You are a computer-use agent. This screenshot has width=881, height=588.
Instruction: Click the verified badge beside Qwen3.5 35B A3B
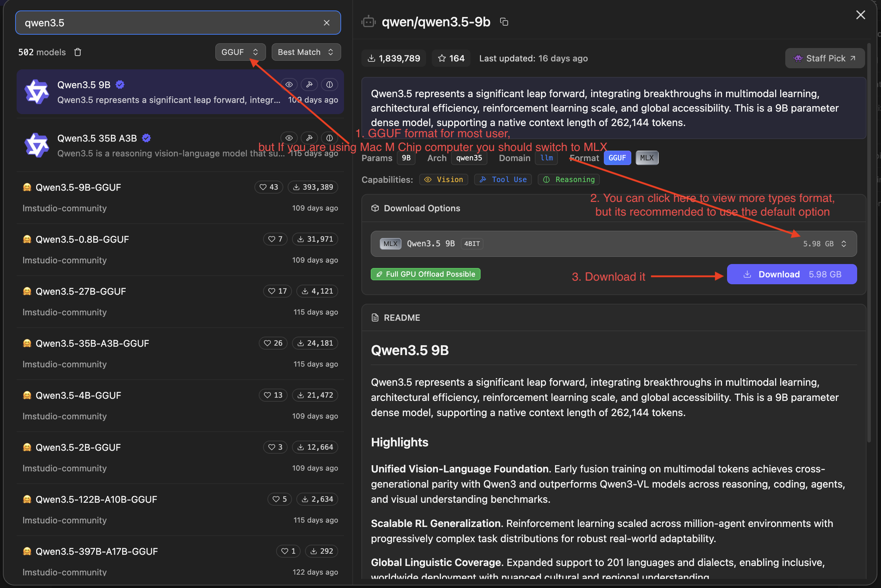click(146, 138)
